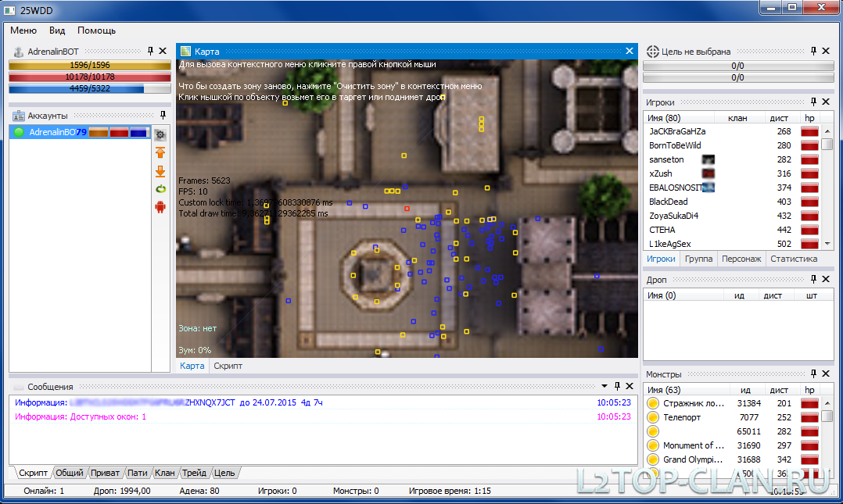
Task: Open the Помощь menu
Action: tap(96, 30)
